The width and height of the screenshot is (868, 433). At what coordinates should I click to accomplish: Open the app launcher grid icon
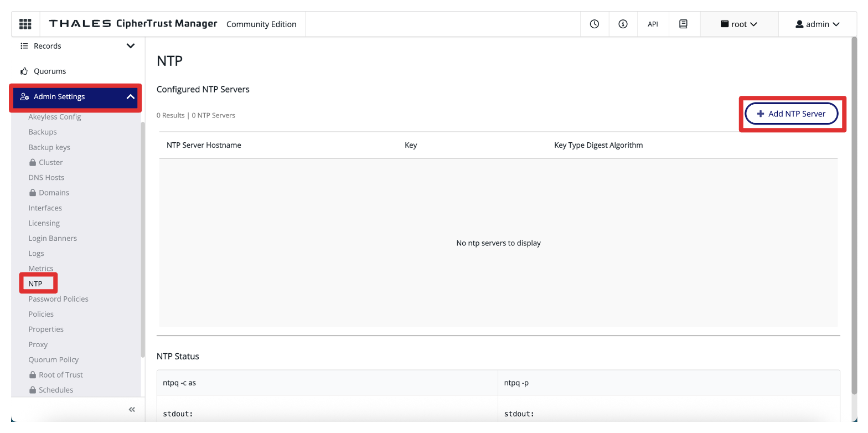25,24
